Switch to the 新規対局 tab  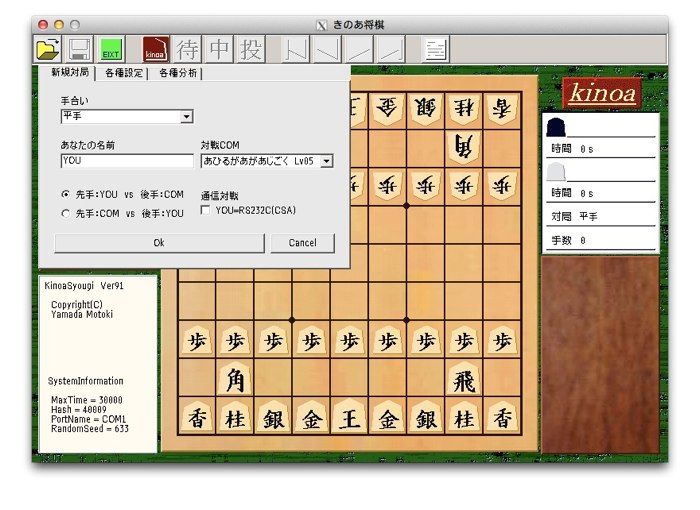[x=70, y=72]
